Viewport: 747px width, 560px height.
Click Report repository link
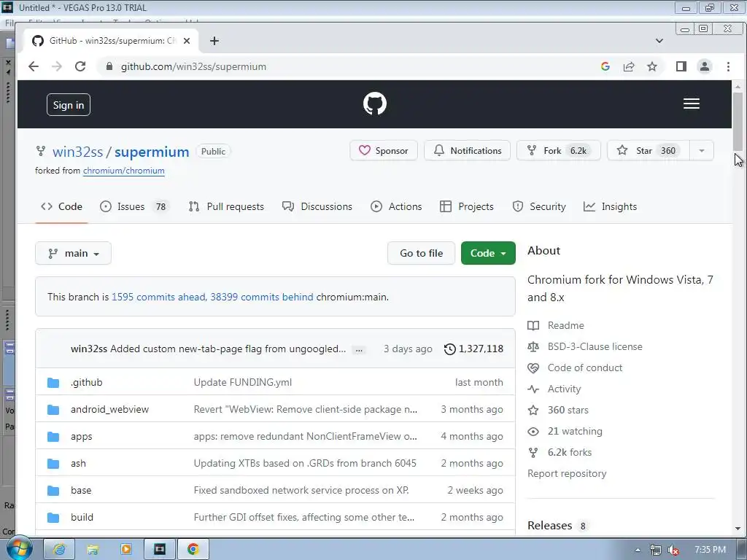tap(567, 473)
